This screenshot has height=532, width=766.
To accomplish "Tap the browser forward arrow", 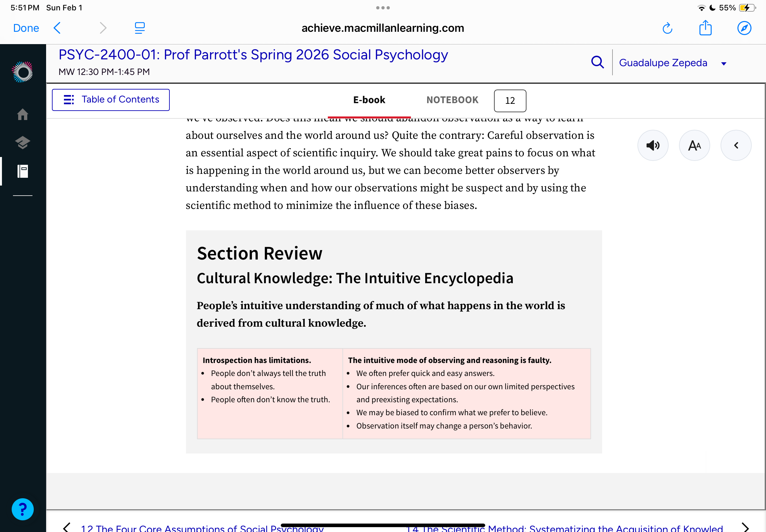I will click(x=103, y=28).
